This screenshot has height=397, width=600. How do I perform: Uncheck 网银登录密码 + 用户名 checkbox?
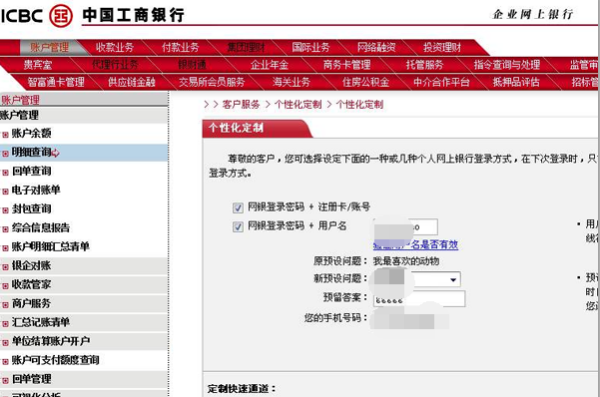point(238,227)
